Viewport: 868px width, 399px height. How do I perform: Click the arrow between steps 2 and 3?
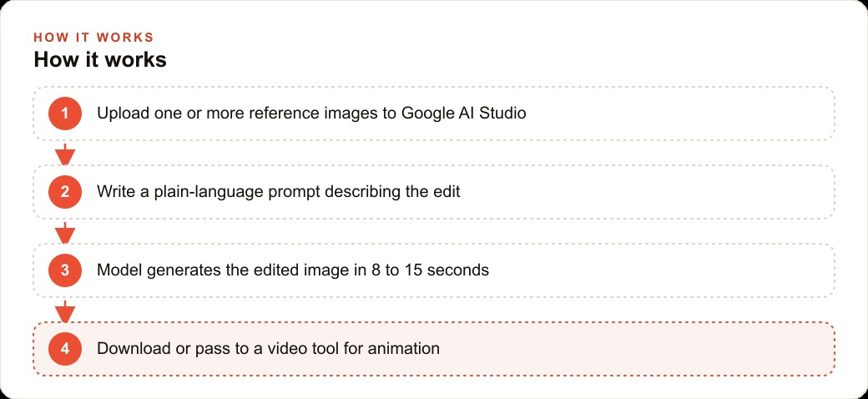click(65, 232)
